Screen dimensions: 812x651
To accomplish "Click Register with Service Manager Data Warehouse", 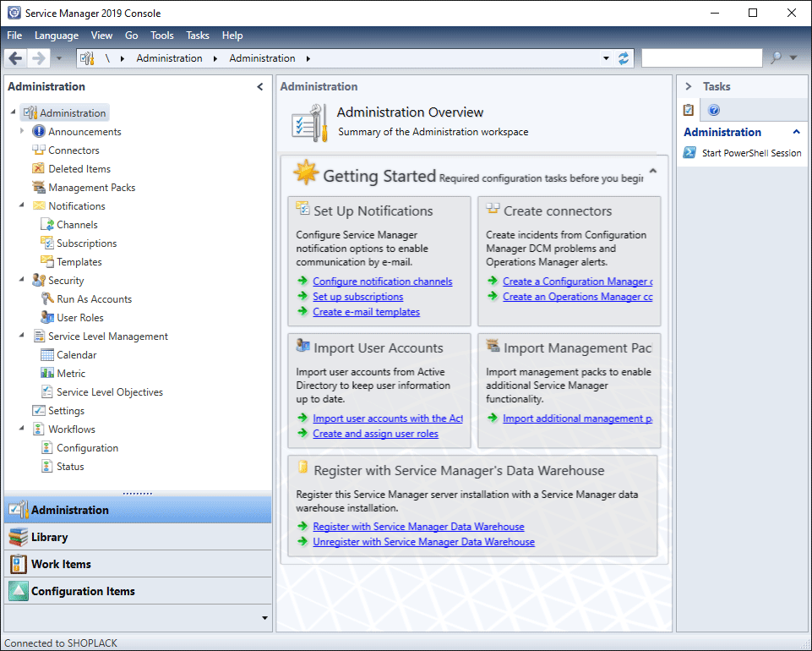I will (x=418, y=527).
